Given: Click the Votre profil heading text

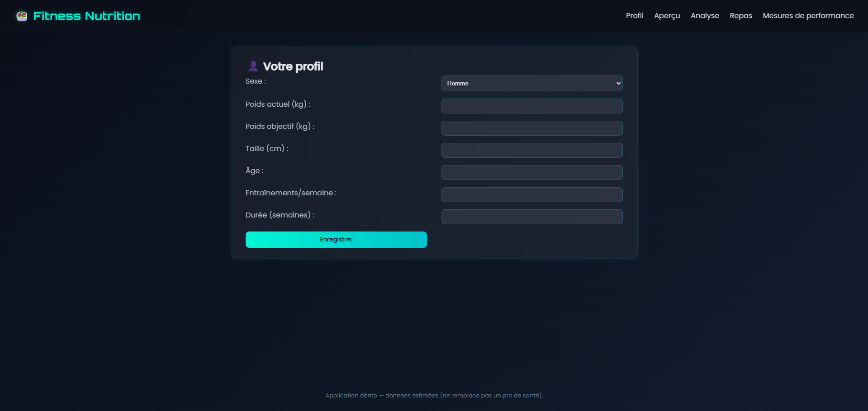Looking at the screenshot, I should (x=293, y=66).
